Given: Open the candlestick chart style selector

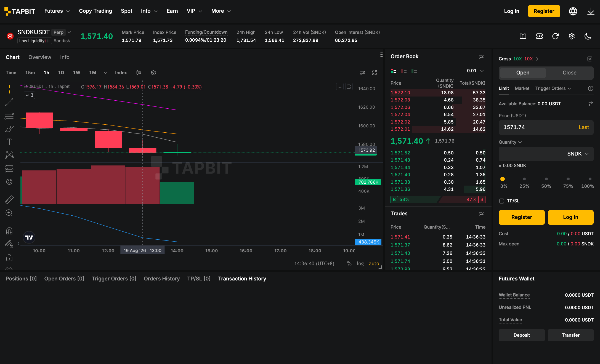Looking at the screenshot, I should 139,73.
